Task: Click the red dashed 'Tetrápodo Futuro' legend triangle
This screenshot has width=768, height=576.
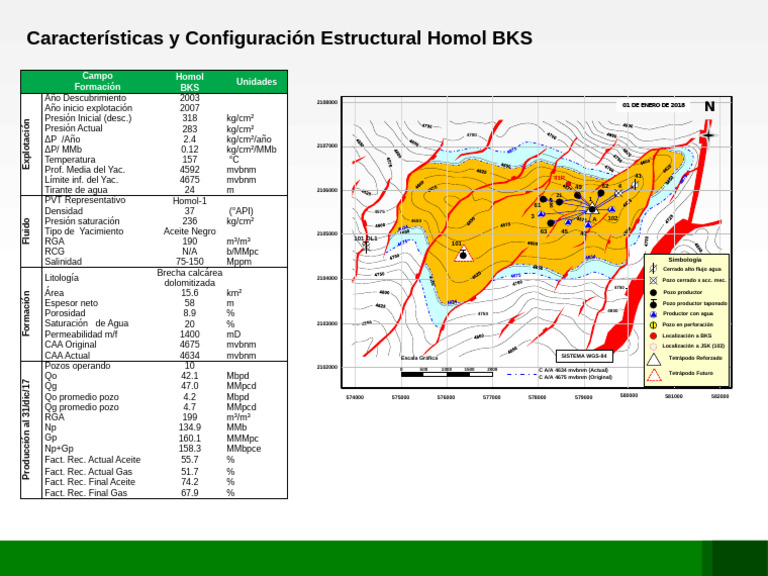Action: click(x=654, y=375)
